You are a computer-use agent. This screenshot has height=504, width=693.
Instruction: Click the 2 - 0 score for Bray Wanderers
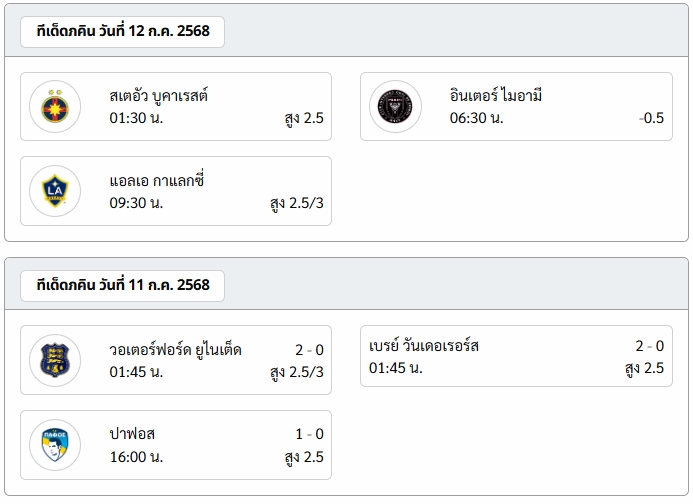[650, 346]
